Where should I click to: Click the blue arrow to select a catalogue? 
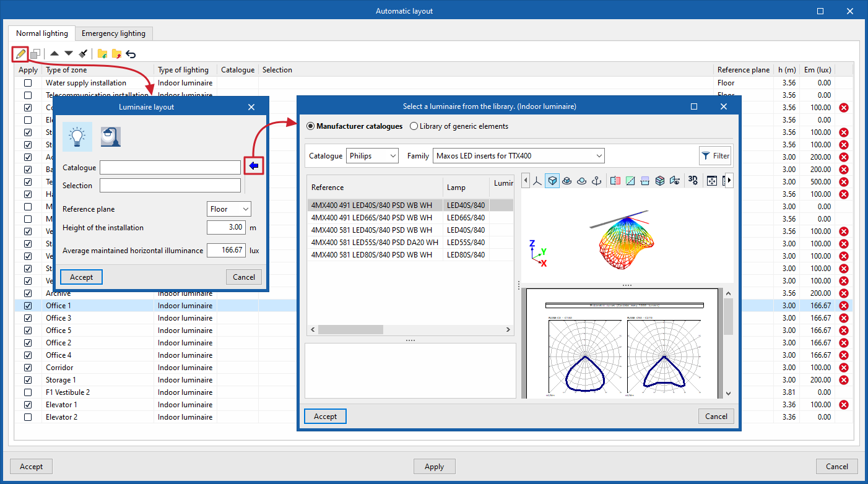[254, 165]
